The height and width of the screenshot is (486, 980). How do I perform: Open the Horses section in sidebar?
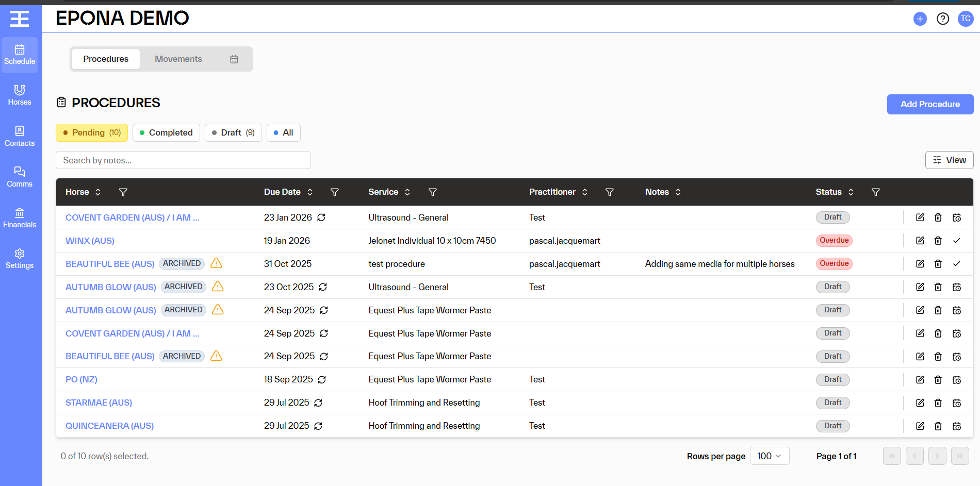pyautogui.click(x=20, y=95)
